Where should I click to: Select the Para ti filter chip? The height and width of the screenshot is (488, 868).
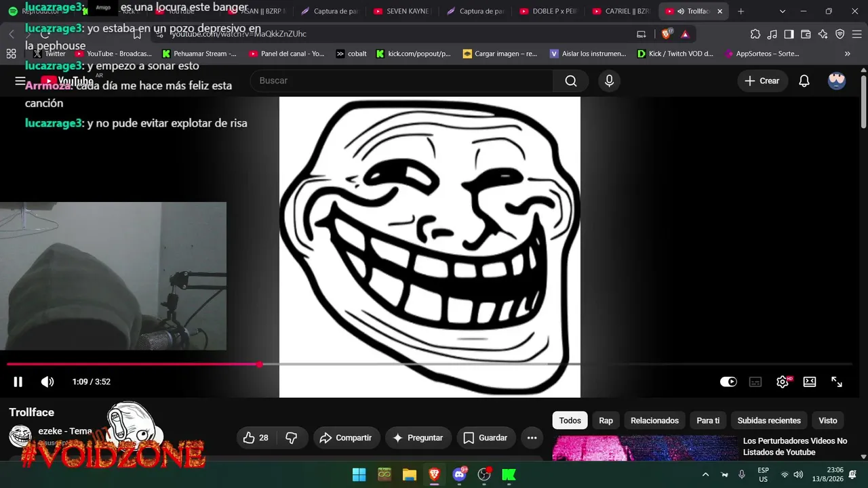(708, 421)
